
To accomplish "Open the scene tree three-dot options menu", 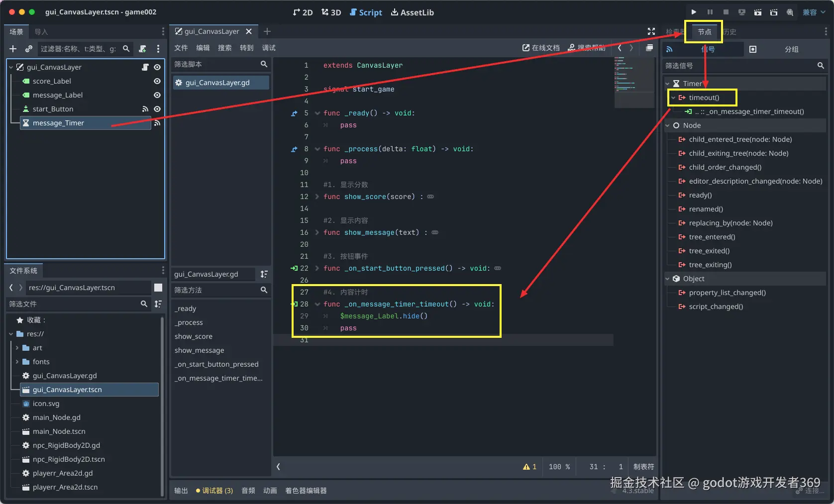I will pyautogui.click(x=158, y=49).
